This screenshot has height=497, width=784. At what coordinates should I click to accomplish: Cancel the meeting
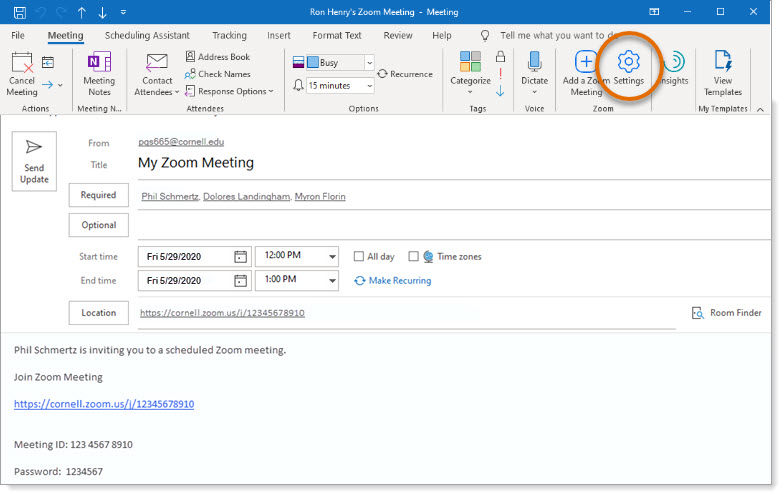pos(22,74)
